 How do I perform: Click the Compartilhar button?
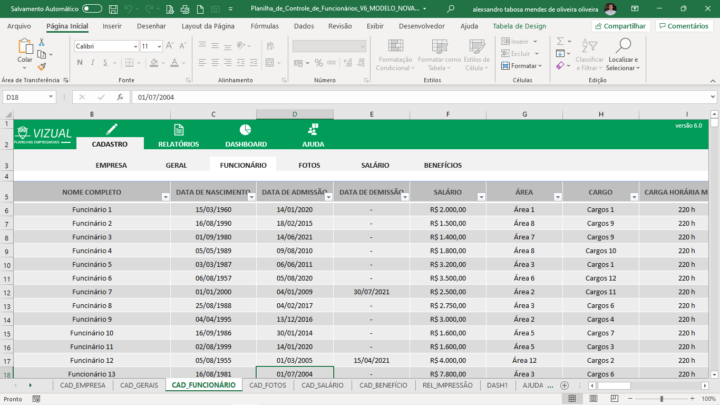click(x=620, y=26)
